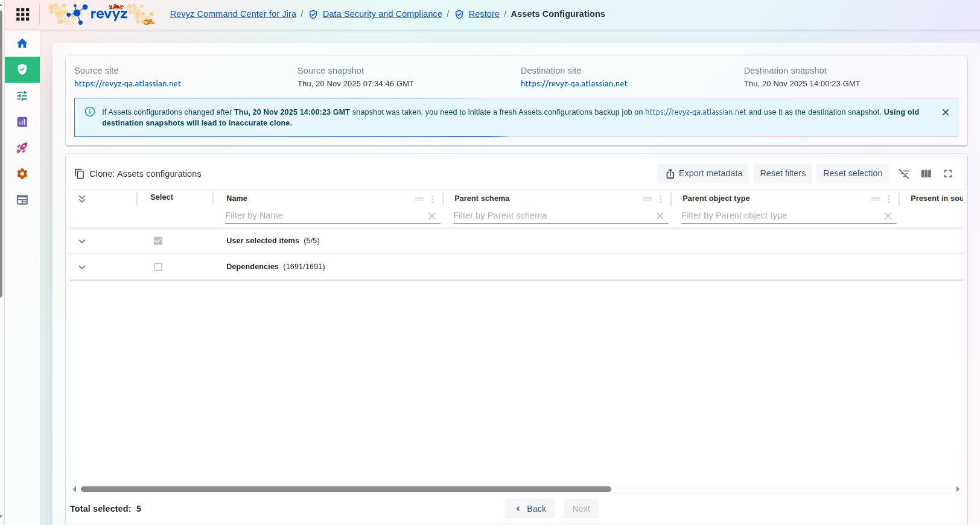
Task: Open the apps grid launcher icon
Action: click(22, 14)
